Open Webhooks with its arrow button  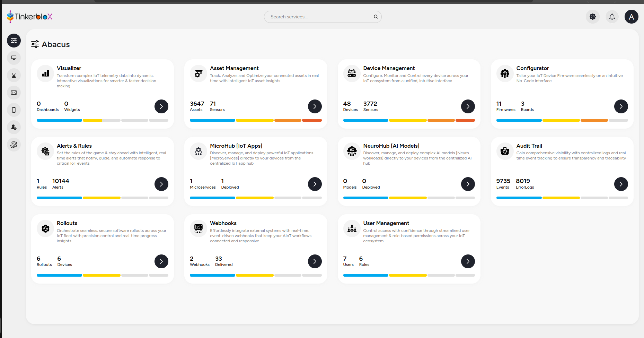tap(315, 261)
